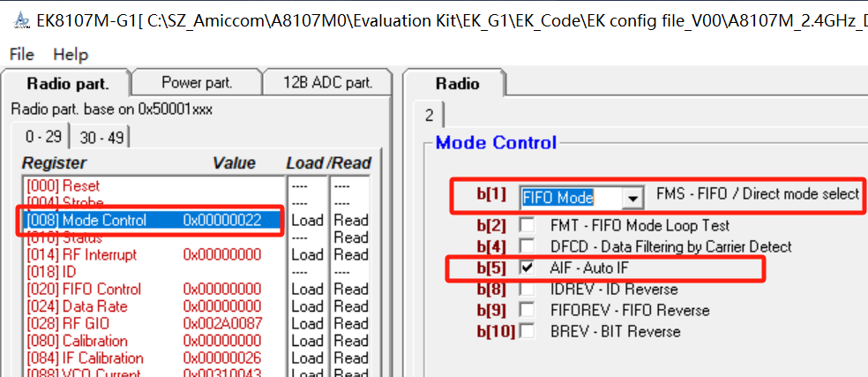Click Load for FIFO Control register
868x377 pixels.
point(307,290)
